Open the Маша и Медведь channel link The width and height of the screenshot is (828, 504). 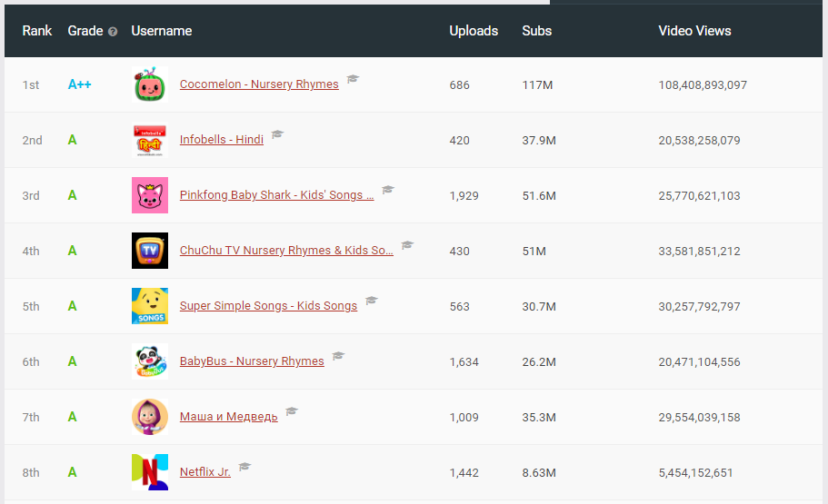(x=229, y=417)
